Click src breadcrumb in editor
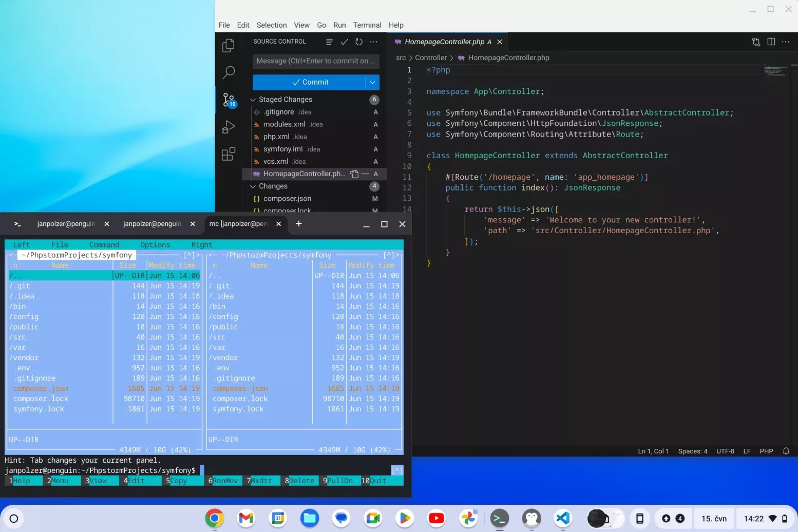 point(401,58)
